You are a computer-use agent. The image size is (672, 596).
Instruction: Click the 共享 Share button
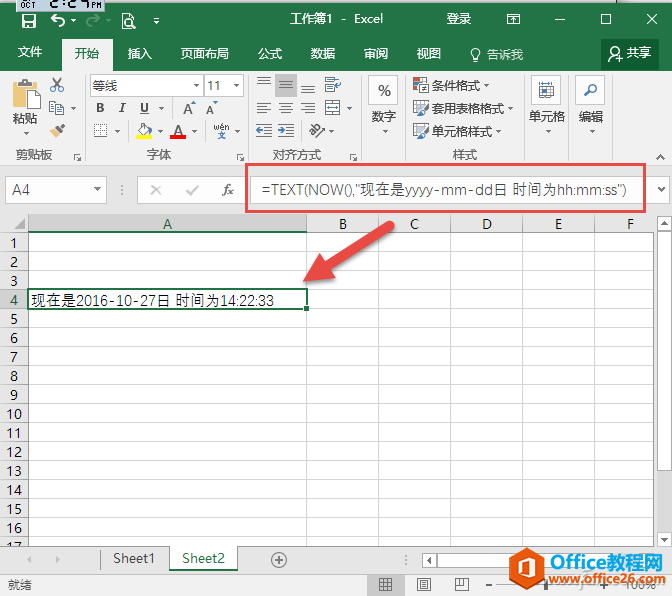coord(630,54)
